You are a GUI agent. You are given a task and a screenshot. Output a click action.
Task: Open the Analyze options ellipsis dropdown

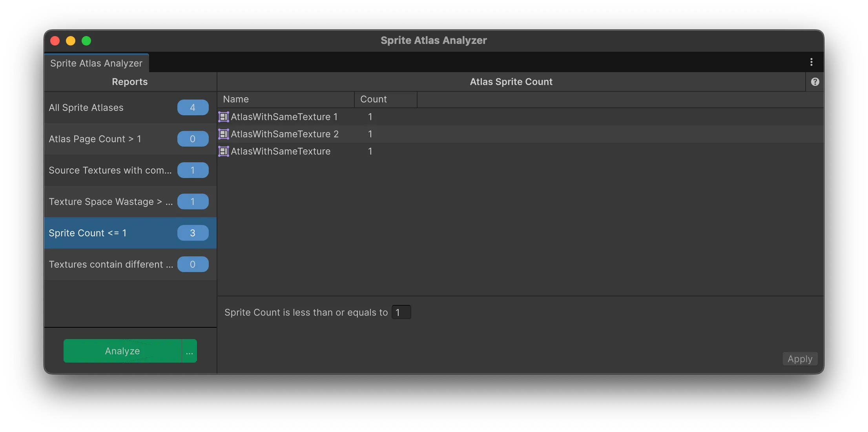point(190,351)
